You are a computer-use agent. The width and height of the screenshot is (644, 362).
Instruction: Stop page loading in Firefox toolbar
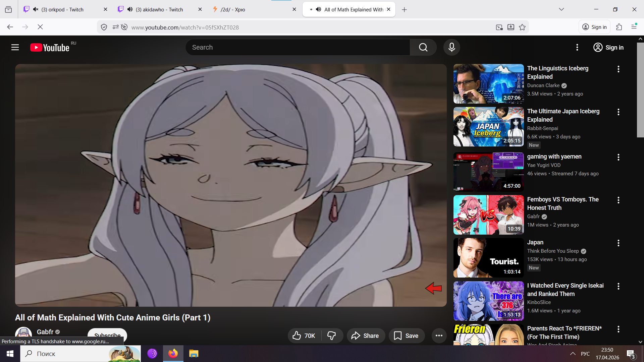pos(40,27)
